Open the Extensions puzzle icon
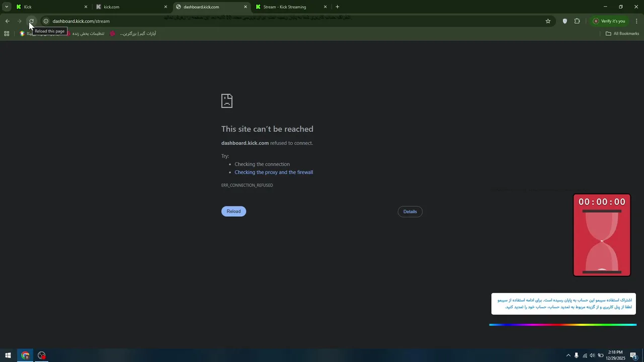 point(577,21)
